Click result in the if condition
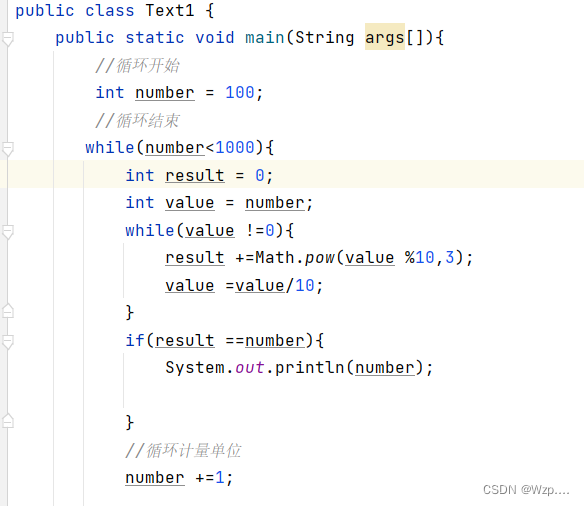Screen dimensions: 584x506 (185, 340)
